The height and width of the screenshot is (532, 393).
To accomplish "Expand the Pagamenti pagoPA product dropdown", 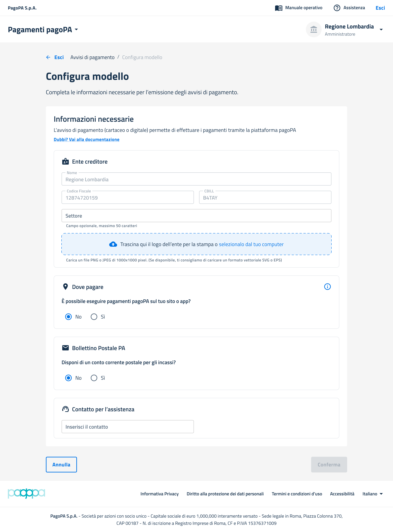I will tap(76, 30).
